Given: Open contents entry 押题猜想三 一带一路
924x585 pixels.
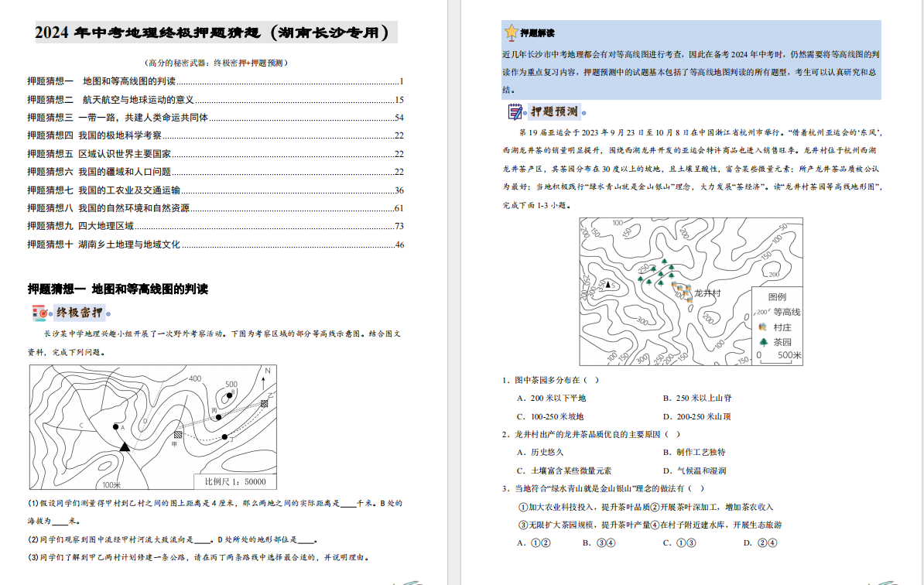Looking at the screenshot, I should [x=216, y=118].
